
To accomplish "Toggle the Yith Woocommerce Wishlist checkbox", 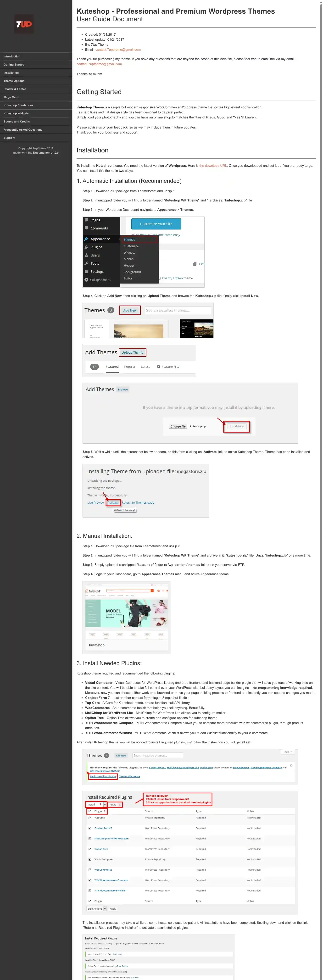I will pos(90,890).
